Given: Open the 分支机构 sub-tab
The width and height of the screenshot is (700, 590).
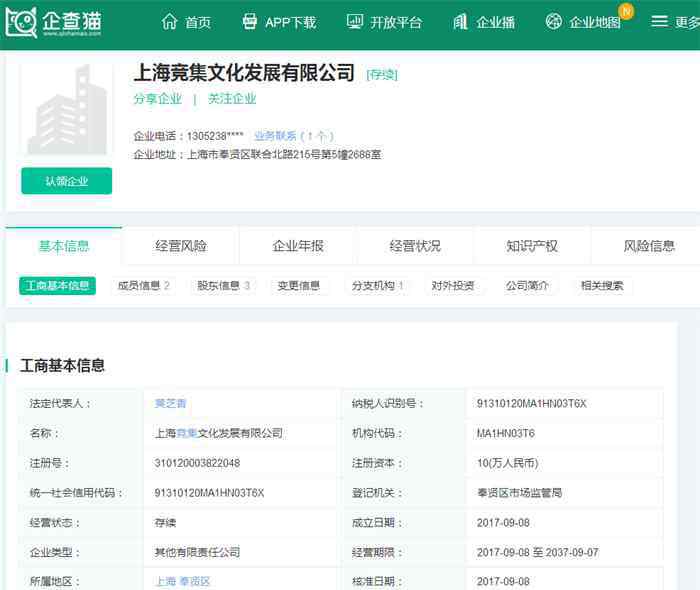Looking at the screenshot, I should click(x=378, y=286).
